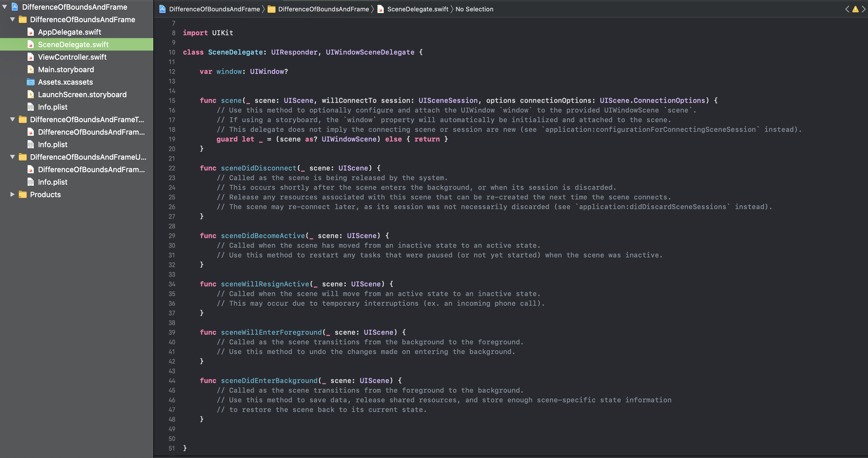
Task: Place cursor on the sceneDidDisconnect function name
Action: 258,168
